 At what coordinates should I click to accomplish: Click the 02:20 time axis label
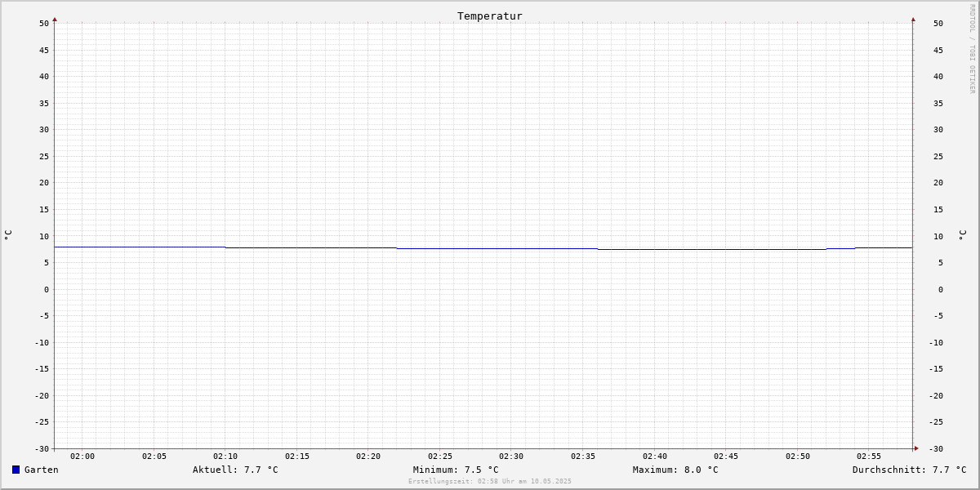point(368,457)
